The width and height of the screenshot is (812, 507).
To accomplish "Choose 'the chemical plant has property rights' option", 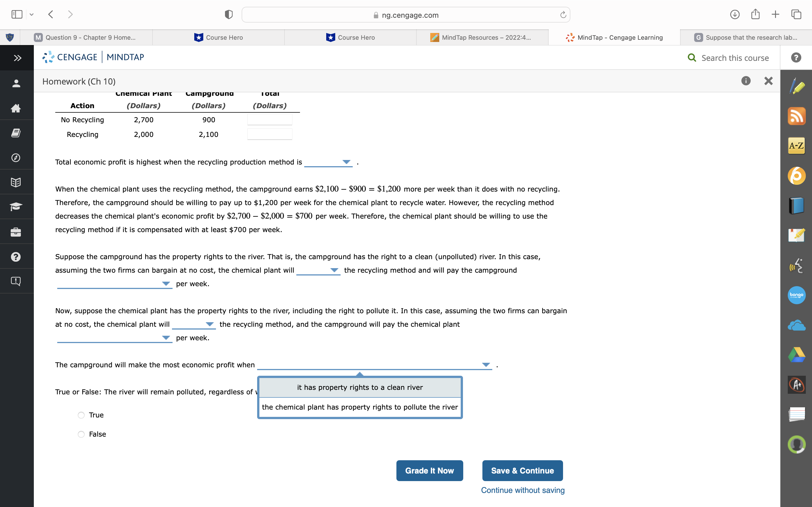I will pos(360,407).
